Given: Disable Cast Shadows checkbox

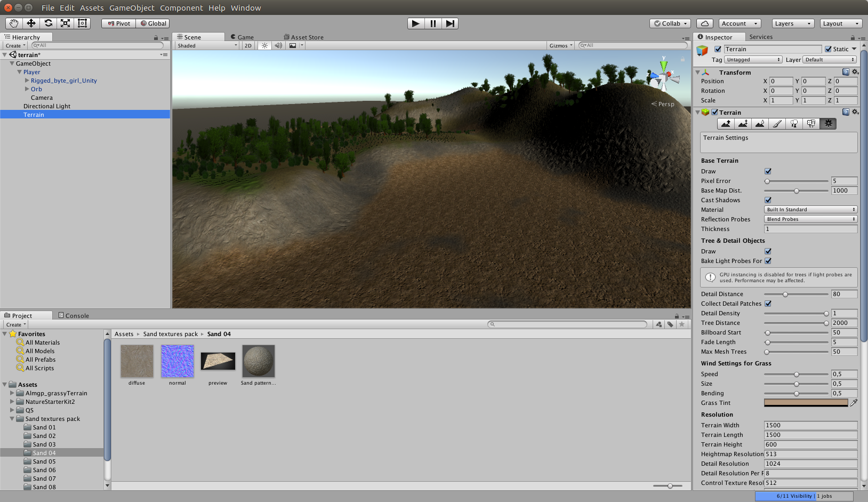Looking at the screenshot, I should tap(768, 200).
